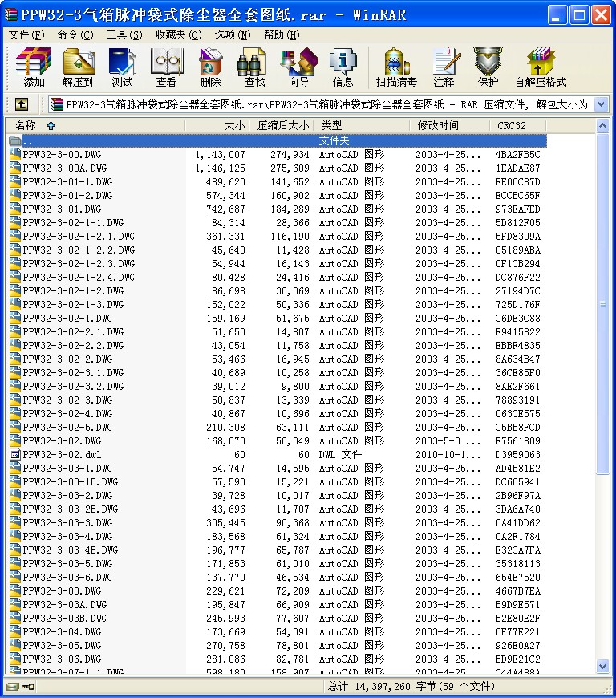The height and width of the screenshot is (698, 616).
Task: Select file PPW32-3-04.DWG
Action: 62,631
